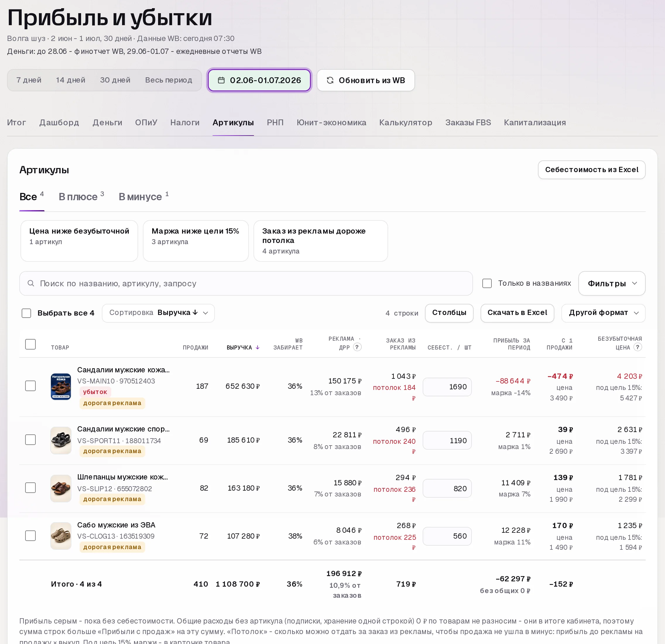Click the refresh icon beside Обновить из WB
The width and height of the screenshot is (665, 644).
pos(330,80)
